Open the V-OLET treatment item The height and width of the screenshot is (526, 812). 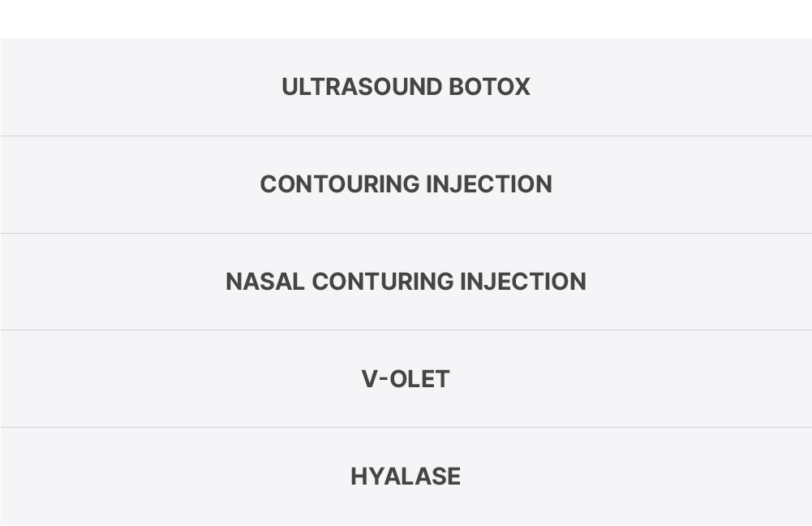(x=406, y=379)
